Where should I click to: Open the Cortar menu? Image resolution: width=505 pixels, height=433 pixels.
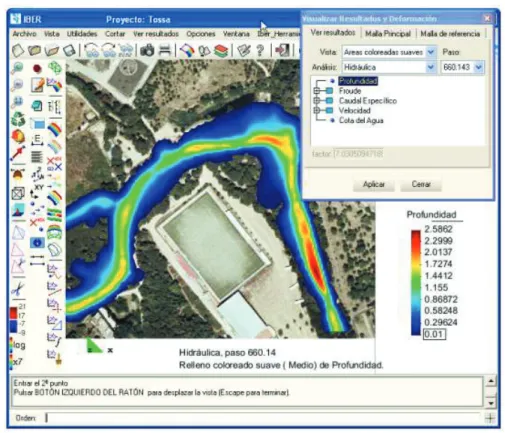(115, 34)
